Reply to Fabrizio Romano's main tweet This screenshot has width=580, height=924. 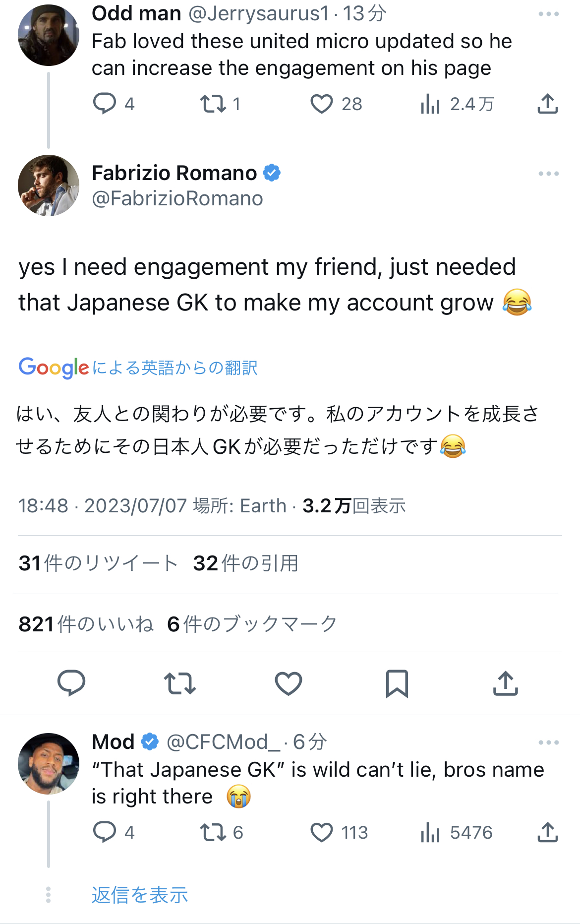(71, 683)
